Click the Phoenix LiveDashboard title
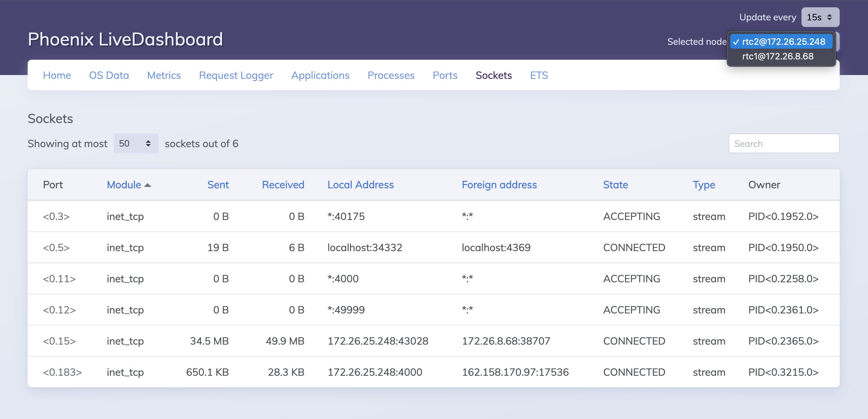 coord(125,39)
